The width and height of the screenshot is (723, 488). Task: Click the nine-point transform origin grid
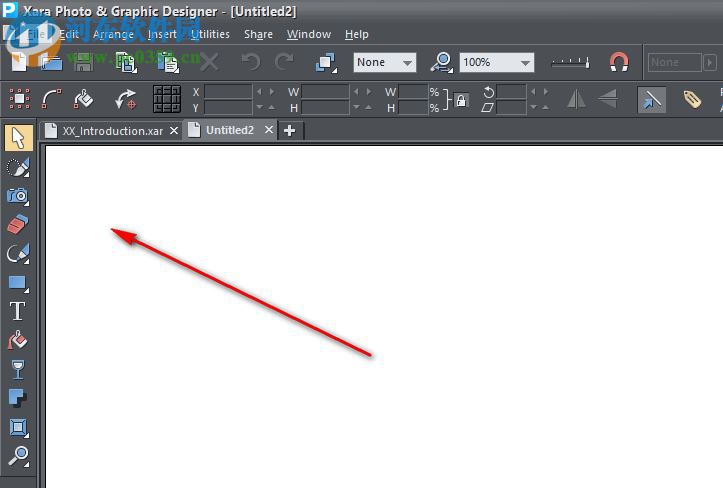[x=166, y=99]
